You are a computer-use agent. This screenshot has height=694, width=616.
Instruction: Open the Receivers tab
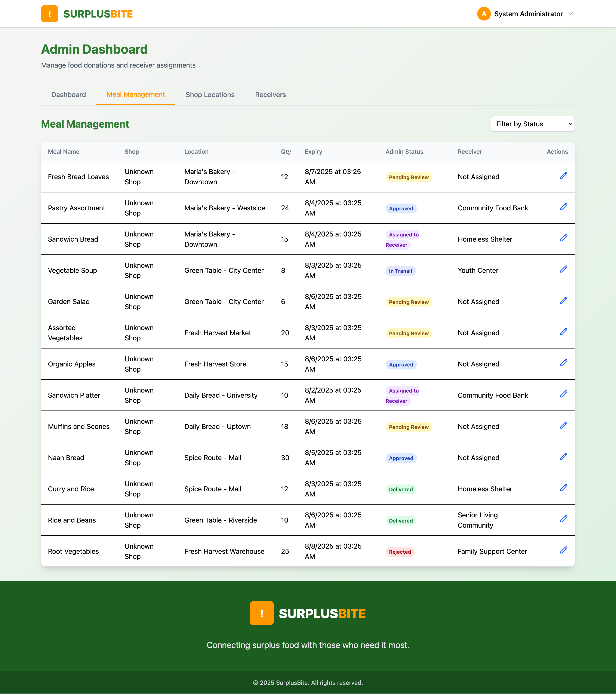270,95
